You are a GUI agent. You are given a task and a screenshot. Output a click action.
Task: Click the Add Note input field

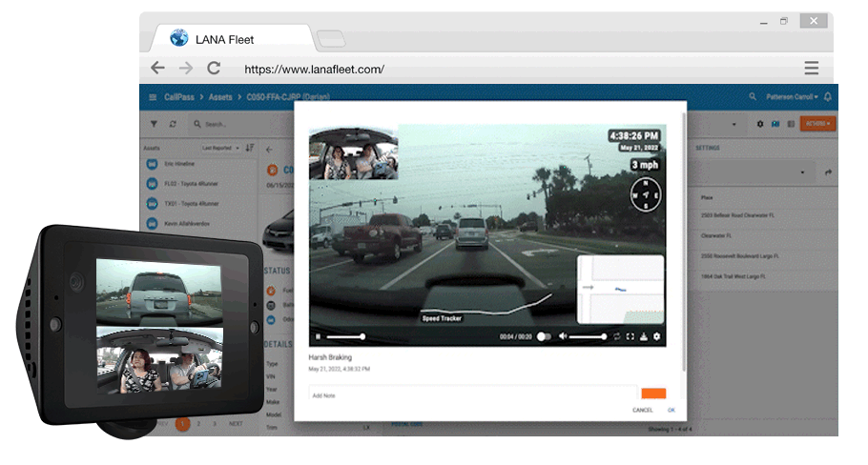coord(473,394)
